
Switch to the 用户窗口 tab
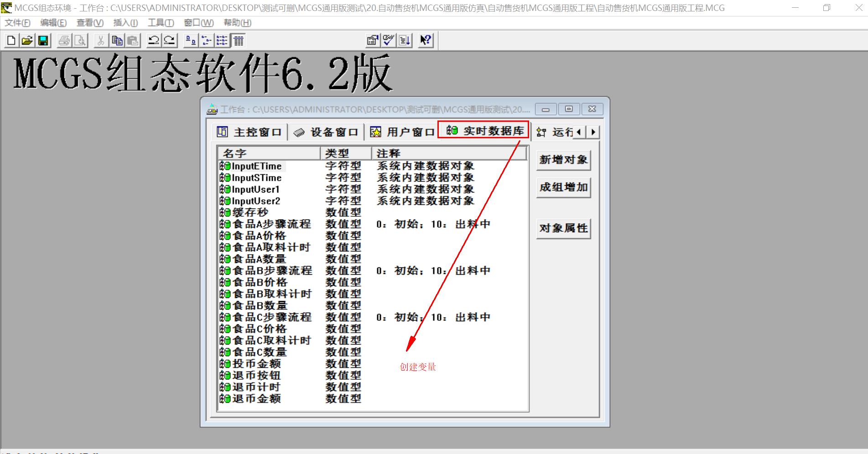click(x=402, y=132)
